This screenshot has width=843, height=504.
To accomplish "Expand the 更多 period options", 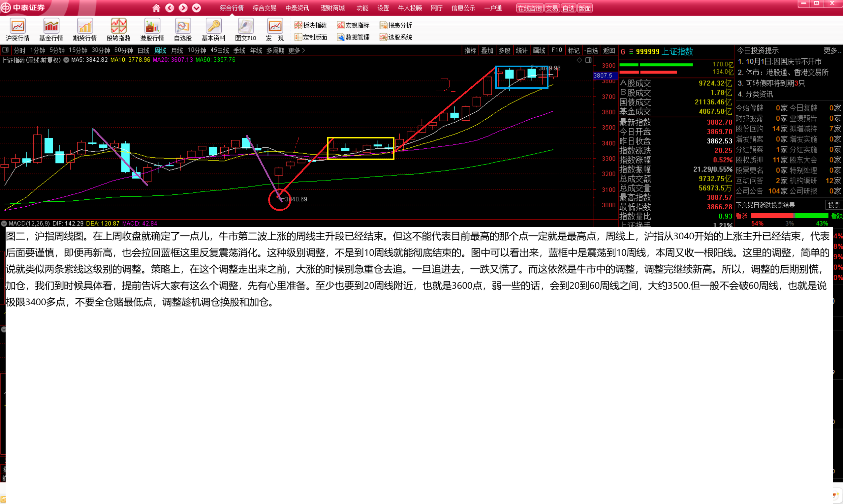I will [296, 51].
